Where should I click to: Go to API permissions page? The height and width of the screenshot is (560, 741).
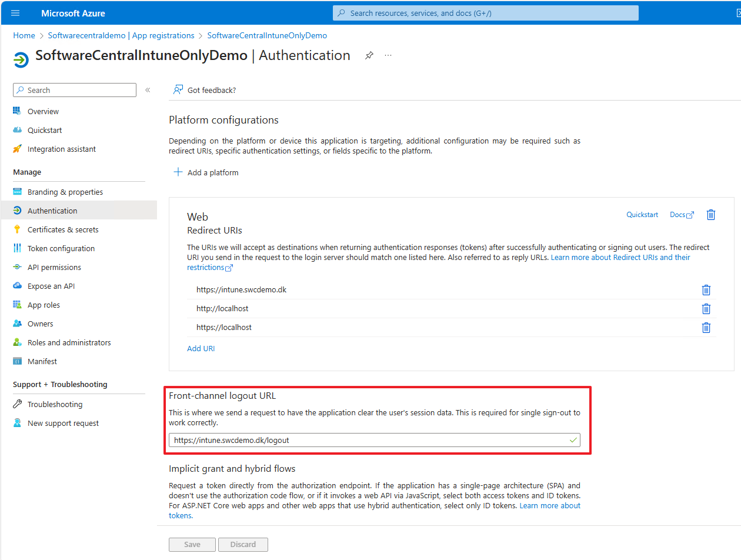point(54,267)
